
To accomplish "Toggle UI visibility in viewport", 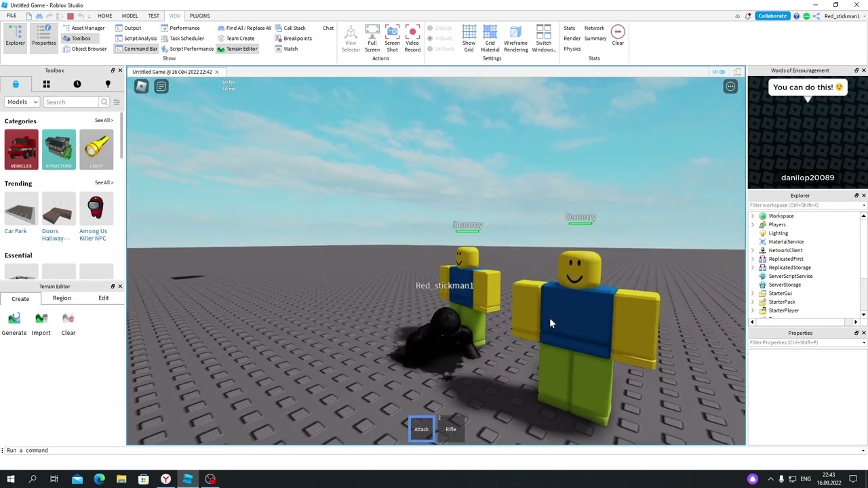I will point(719,72).
